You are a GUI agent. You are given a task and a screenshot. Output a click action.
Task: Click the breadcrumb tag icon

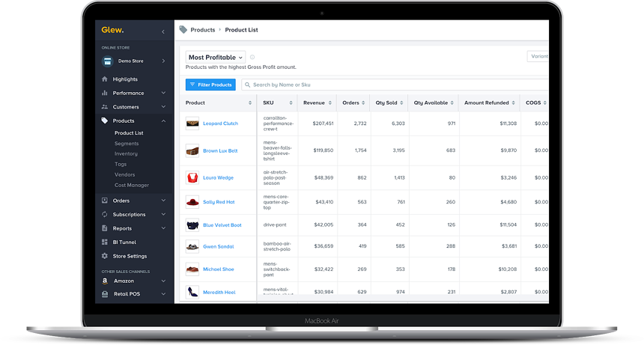(183, 29)
